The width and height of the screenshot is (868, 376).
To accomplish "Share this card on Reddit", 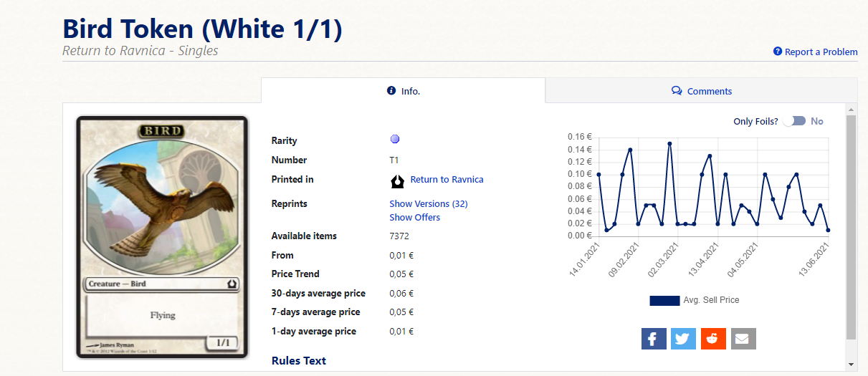I will (713, 339).
